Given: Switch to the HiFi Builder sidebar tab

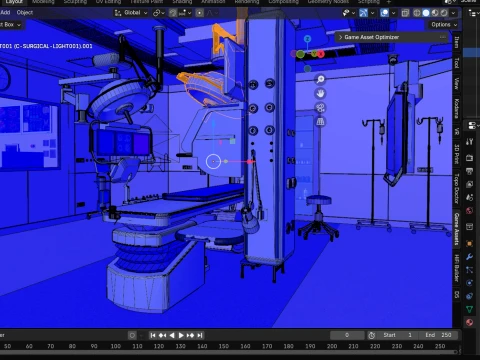Looking at the screenshot, I should click(456, 267).
